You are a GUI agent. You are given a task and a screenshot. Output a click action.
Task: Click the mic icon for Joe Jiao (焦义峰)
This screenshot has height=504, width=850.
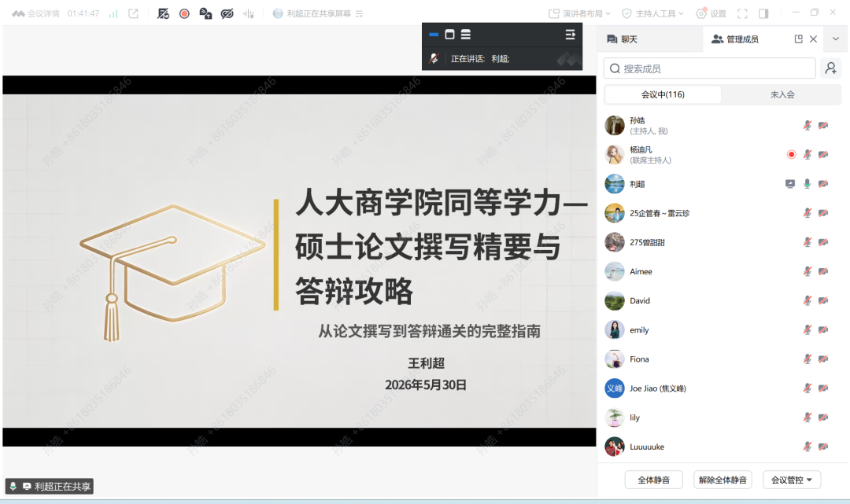[807, 388]
